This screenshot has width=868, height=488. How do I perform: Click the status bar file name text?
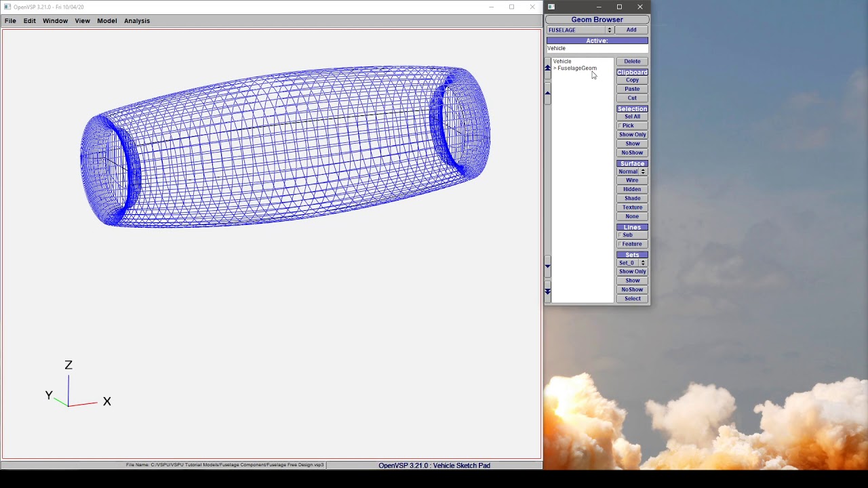click(x=224, y=466)
